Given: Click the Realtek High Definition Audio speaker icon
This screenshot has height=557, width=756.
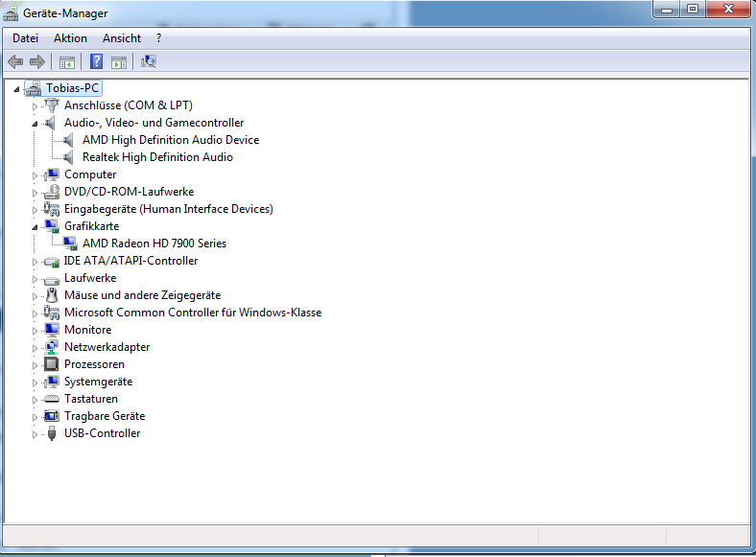Looking at the screenshot, I should [68, 157].
